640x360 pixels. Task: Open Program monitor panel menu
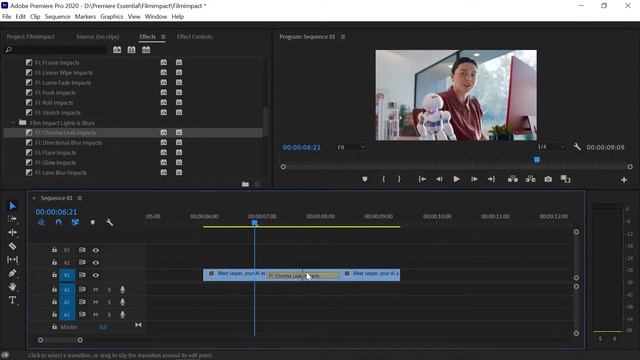pos(343,37)
